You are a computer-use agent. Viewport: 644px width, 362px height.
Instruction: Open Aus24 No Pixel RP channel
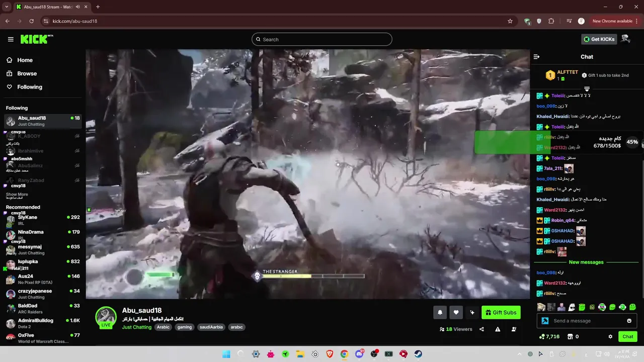[x=43, y=279]
